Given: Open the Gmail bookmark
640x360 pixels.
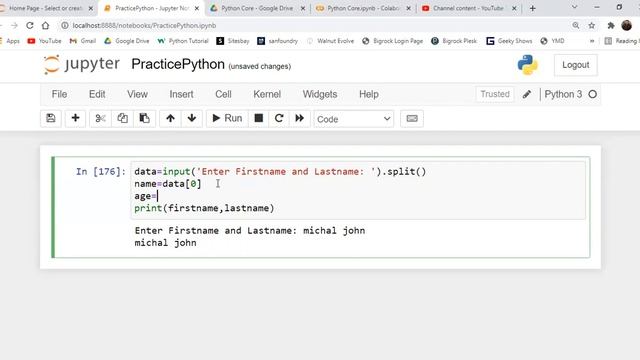Looking at the screenshot, I should (x=83, y=41).
